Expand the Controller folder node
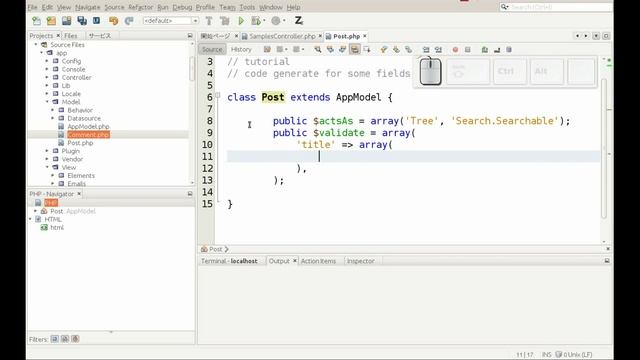Image resolution: width=640 pixels, height=360 pixels. click(47, 77)
